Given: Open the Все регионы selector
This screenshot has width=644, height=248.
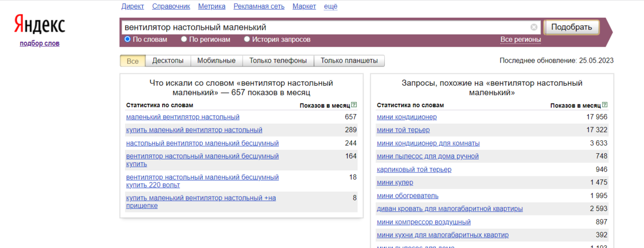Looking at the screenshot, I should 521,40.
